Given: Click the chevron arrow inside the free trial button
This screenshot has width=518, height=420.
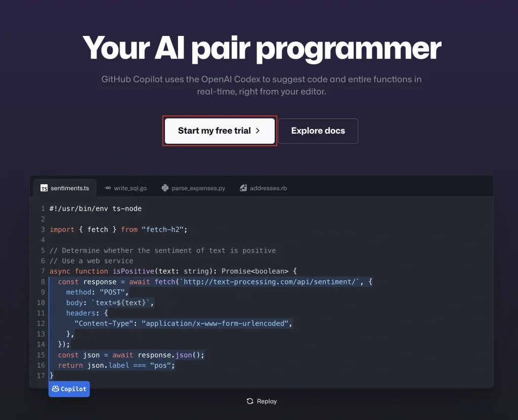Looking at the screenshot, I should tap(257, 131).
